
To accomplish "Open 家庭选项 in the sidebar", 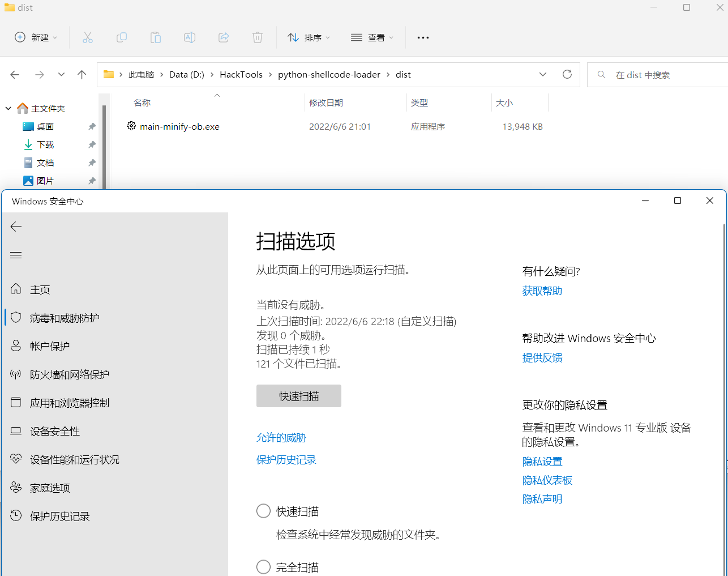I will pyautogui.click(x=115, y=488).
